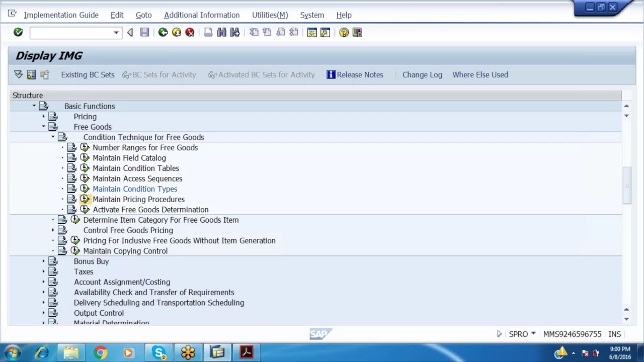Select the Maintain Pricing Procedures entry

[x=138, y=199]
